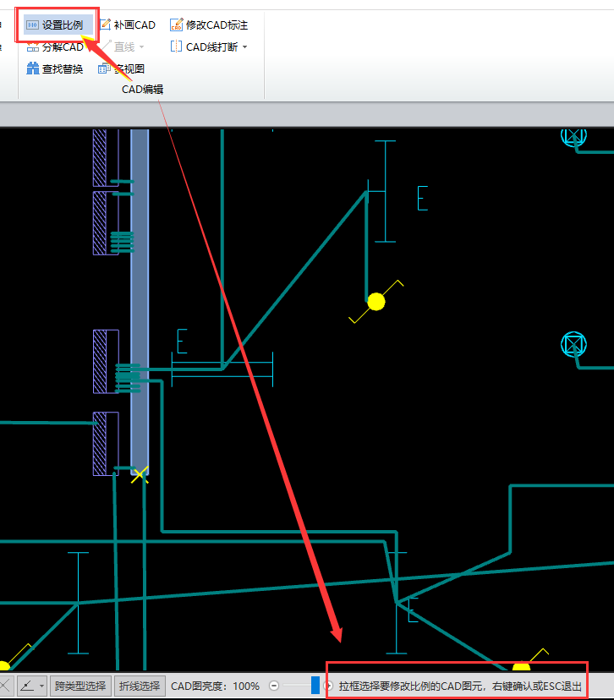This screenshot has width=614, height=700.
Task: Decrease CAD brightness with minus button
Action: pyautogui.click(x=274, y=686)
